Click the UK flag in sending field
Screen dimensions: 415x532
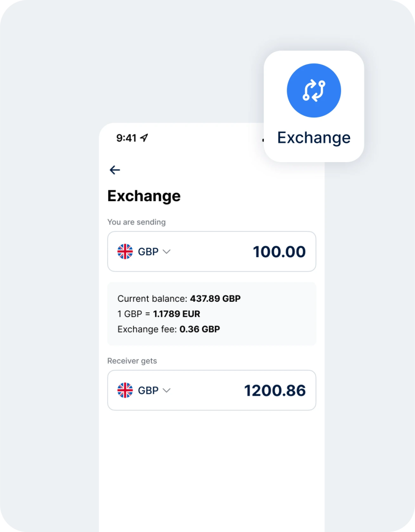(x=125, y=251)
